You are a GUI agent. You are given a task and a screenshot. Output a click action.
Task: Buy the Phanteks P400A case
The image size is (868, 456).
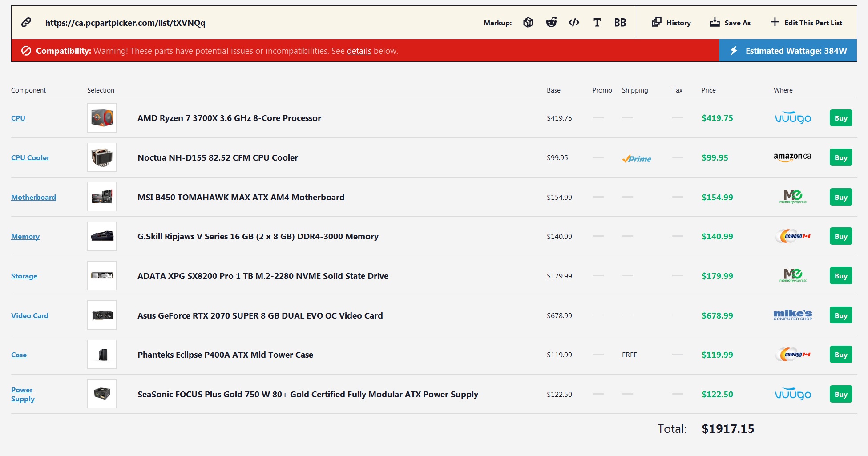click(841, 355)
